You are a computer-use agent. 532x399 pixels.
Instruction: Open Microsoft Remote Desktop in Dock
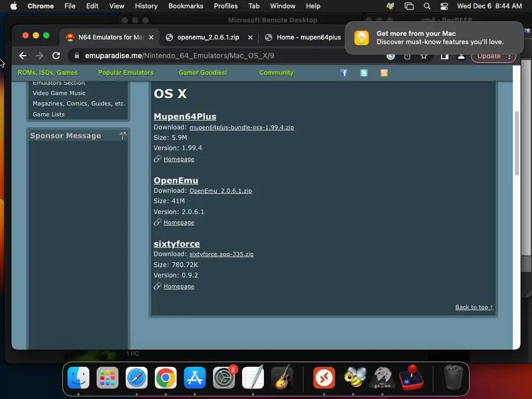pyautogui.click(x=324, y=378)
